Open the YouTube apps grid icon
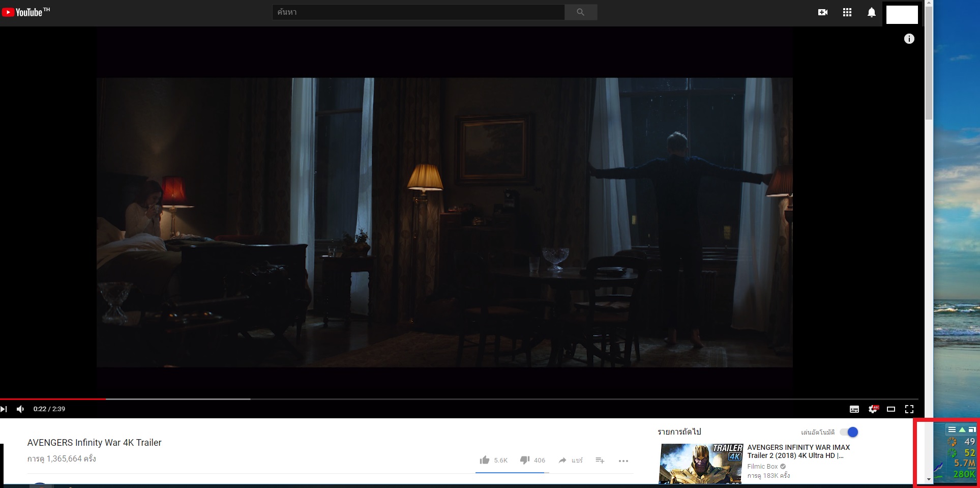 [x=847, y=12]
